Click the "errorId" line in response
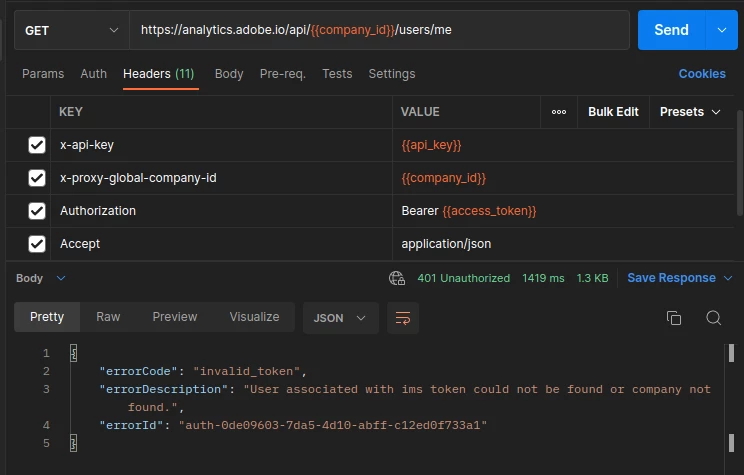 (293, 425)
